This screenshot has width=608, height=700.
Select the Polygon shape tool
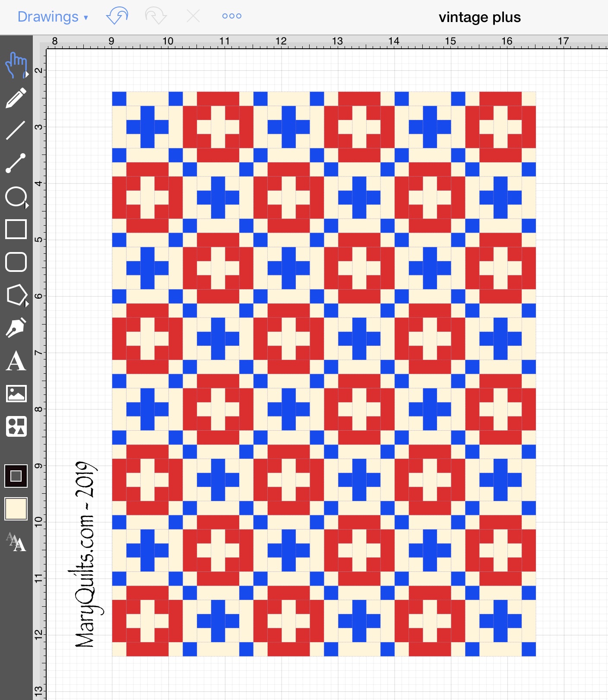tap(16, 295)
